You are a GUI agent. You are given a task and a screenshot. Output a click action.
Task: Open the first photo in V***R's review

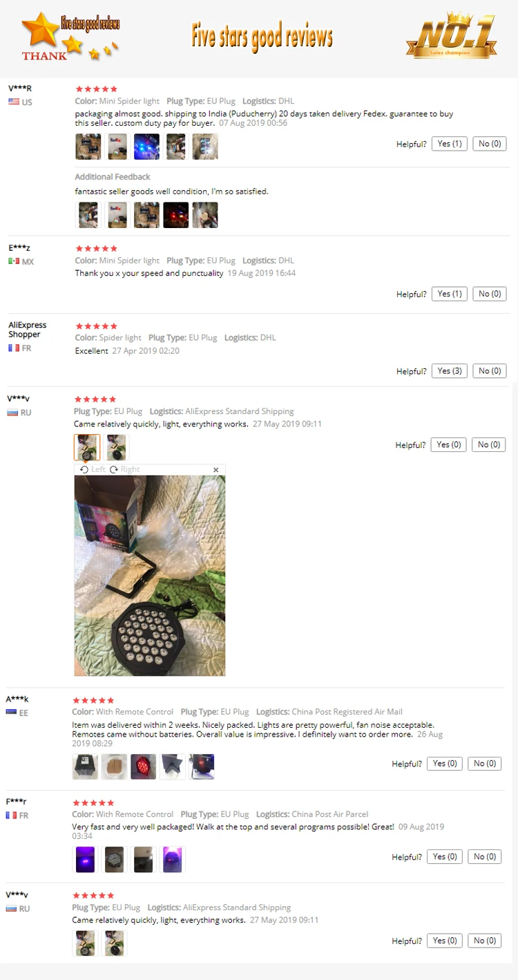tap(88, 147)
